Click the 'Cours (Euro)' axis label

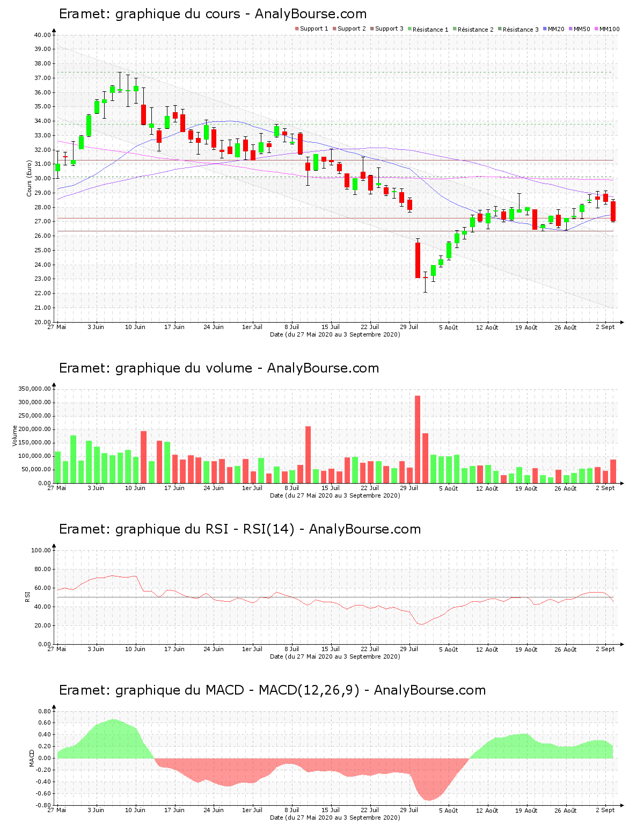coord(30,178)
